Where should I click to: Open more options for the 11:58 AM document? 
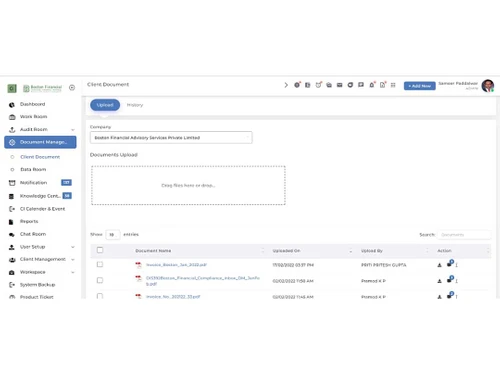456,281
